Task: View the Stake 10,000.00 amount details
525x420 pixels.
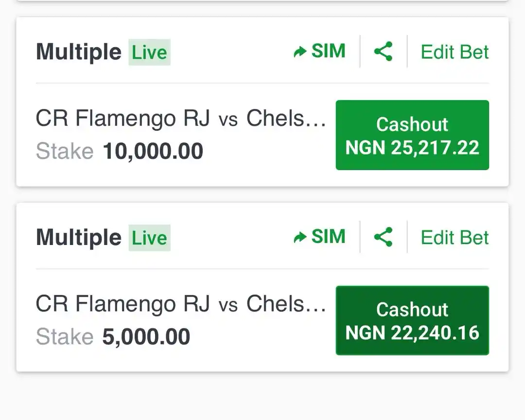Action: point(153,151)
